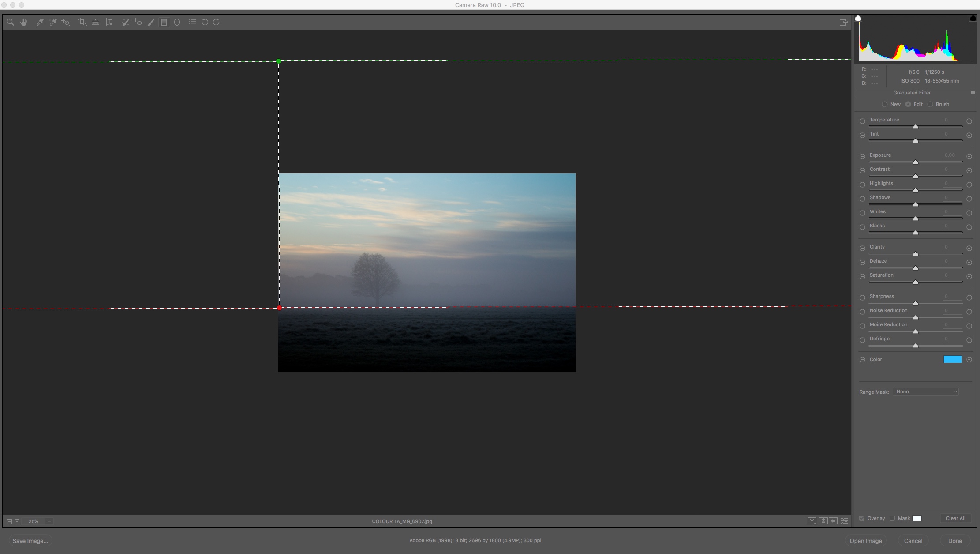Click the blue Color swatch
Viewport: 980px width, 554px height.
[952, 360]
